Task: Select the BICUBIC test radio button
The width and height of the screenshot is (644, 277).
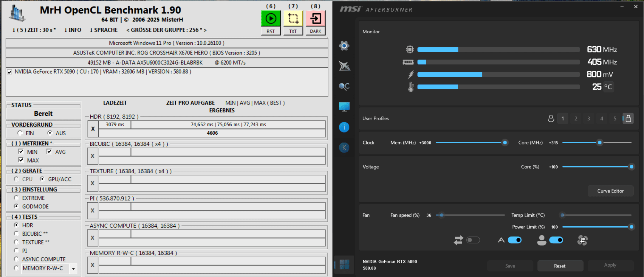Action: pyautogui.click(x=16, y=234)
